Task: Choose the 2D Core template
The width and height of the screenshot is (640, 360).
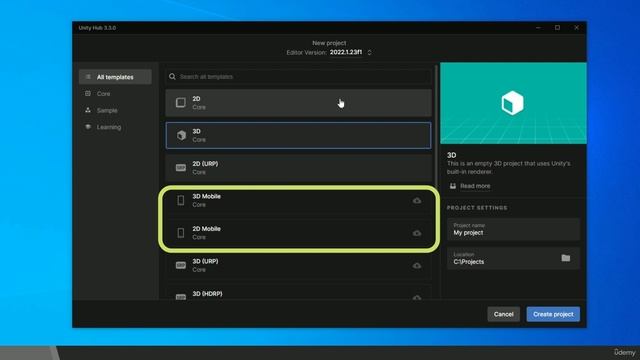Action: point(298,103)
